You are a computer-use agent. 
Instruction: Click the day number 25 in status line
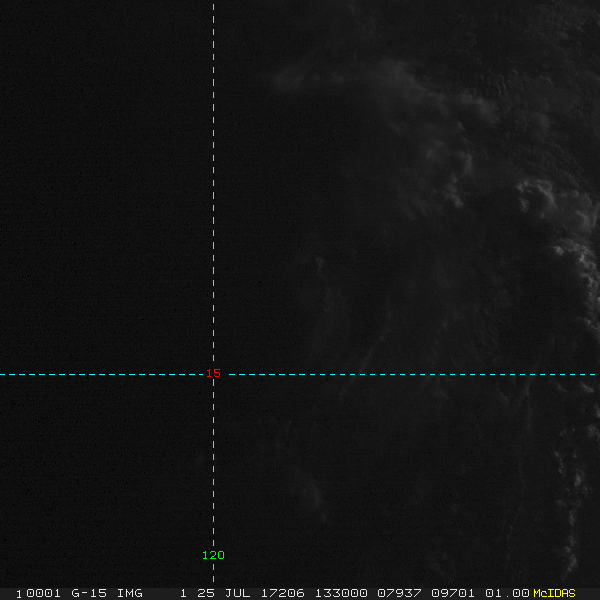(x=206, y=593)
